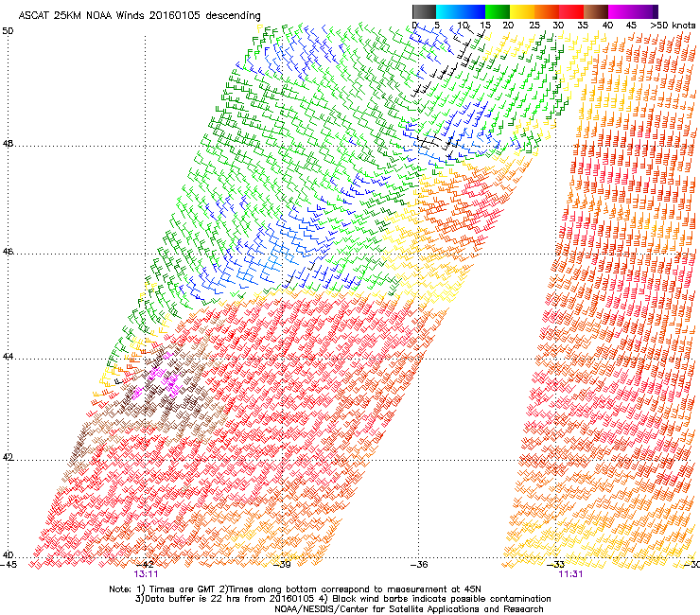Click the latitude label '44'
Viewport: 700px width, 615px height.
click(x=8, y=357)
